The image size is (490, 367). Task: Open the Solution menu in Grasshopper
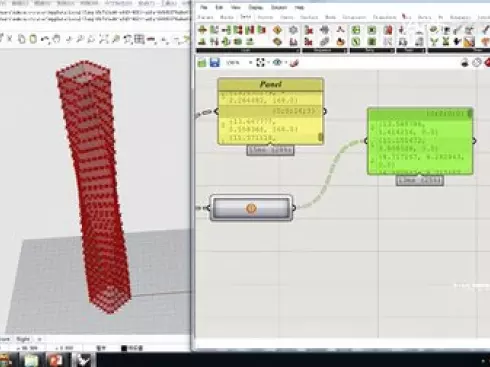(279, 7)
